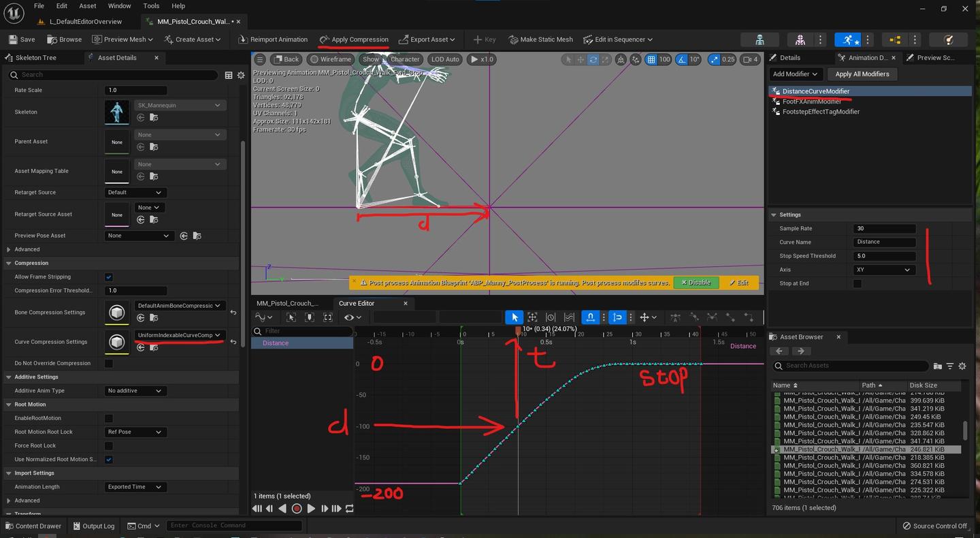Open the Tools menu
The image size is (980, 538).
(x=151, y=6)
